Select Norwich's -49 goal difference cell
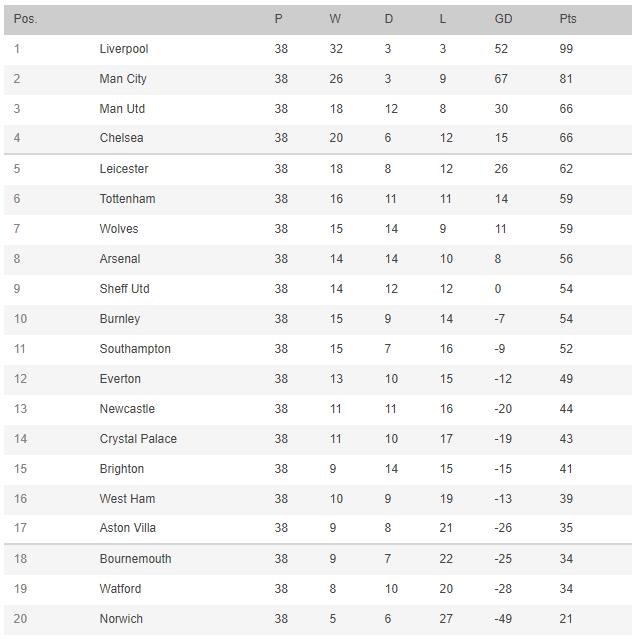 click(504, 619)
